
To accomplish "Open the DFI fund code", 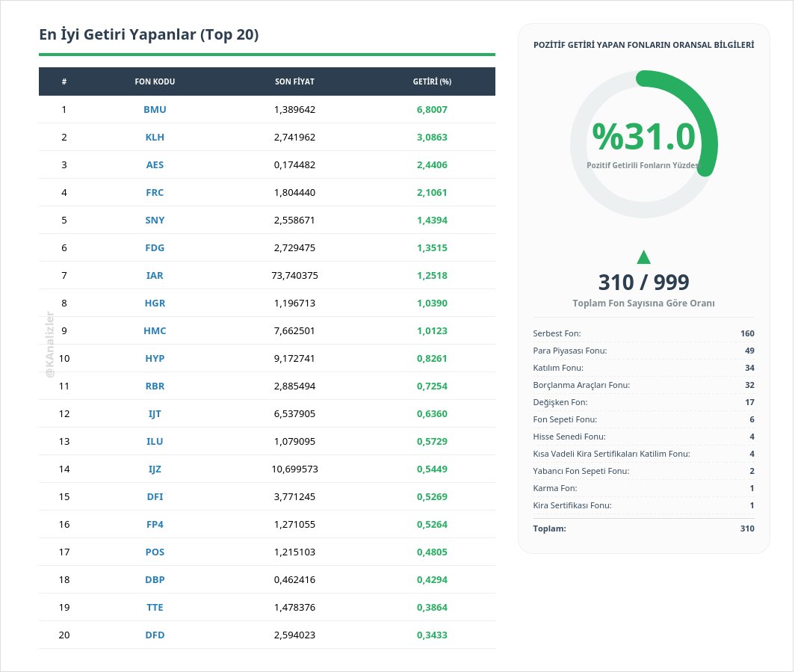I will (155, 496).
